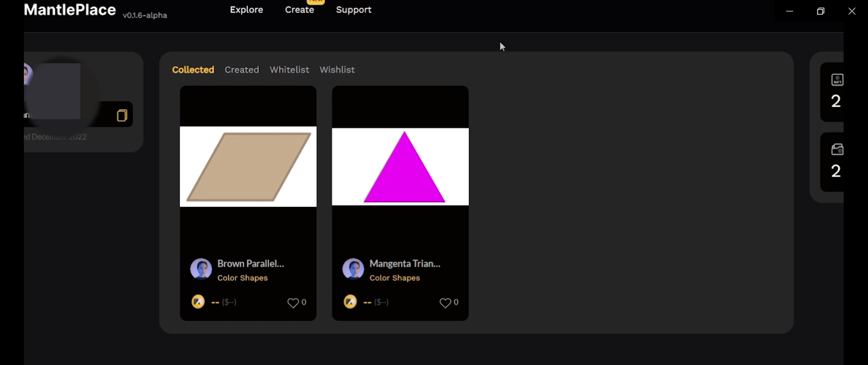
Task: Click the token coin icon on Mangenta Trian... card
Action: point(350,301)
